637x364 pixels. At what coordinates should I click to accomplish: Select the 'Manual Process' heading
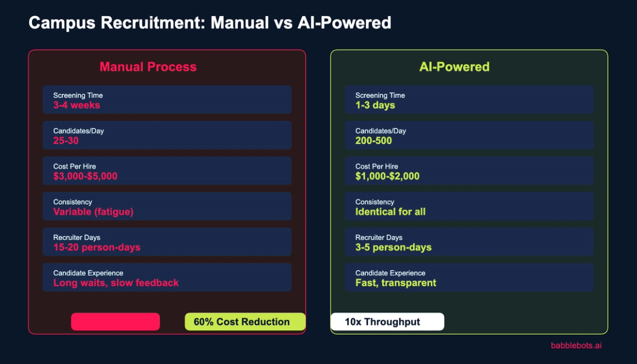click(x=148, y=66)
